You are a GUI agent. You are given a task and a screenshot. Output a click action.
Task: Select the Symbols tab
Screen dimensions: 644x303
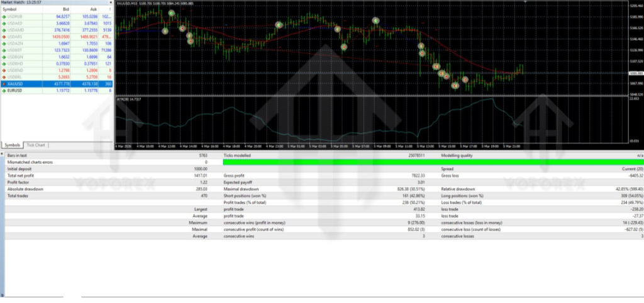point(13,145)
